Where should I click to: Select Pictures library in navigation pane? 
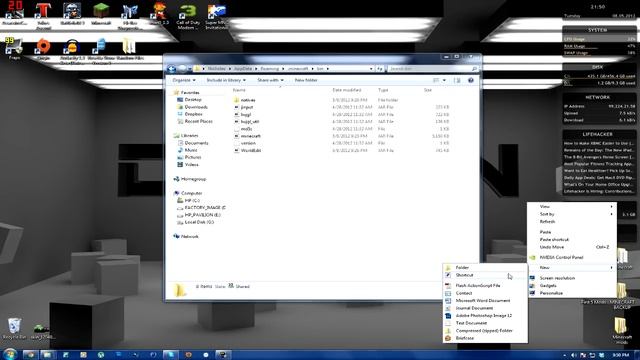click(193, 157)
